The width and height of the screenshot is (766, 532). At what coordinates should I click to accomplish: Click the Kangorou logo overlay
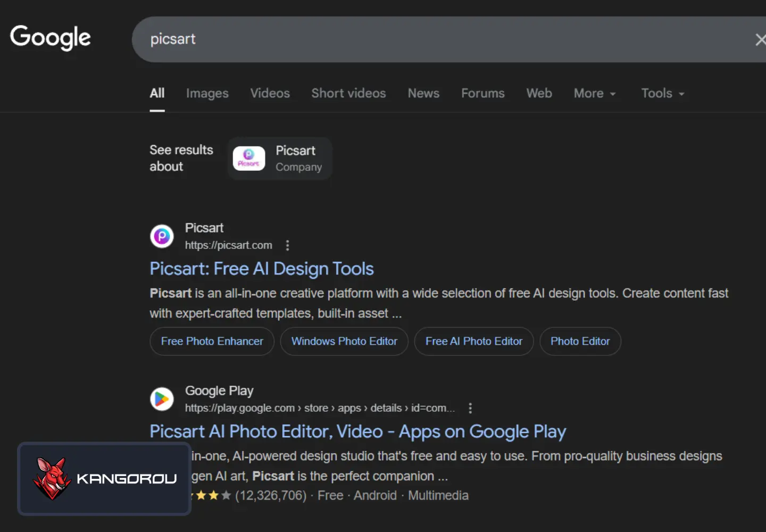point(104,478)
